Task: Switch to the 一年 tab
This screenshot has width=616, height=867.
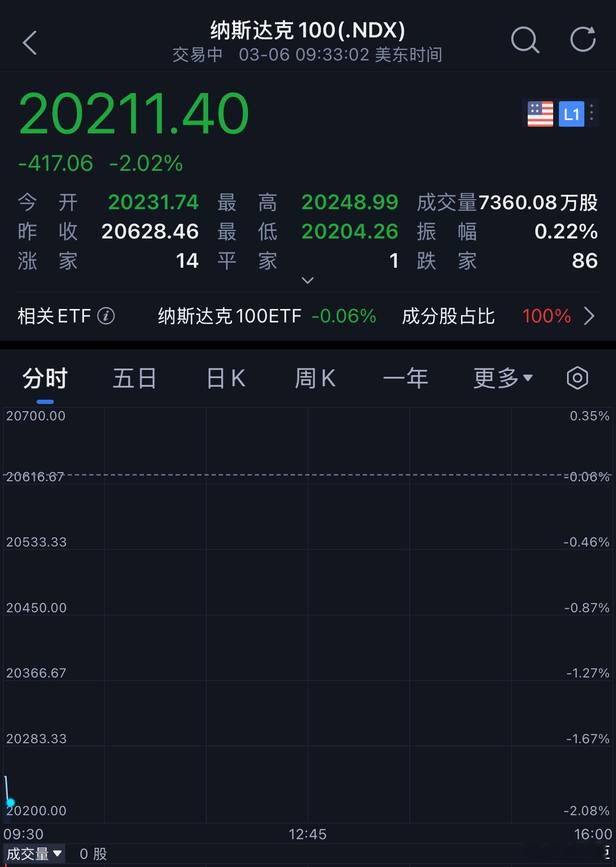Action: [405, 378]
